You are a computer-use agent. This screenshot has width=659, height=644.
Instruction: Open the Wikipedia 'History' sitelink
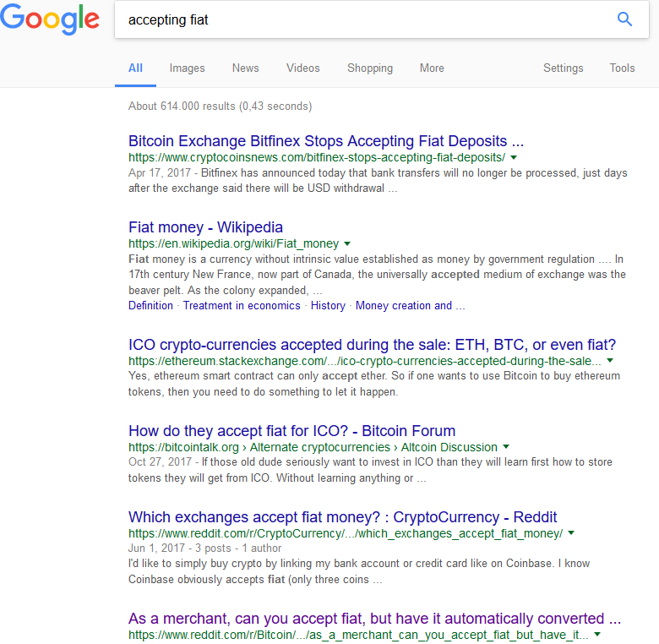tap(328, 306)
